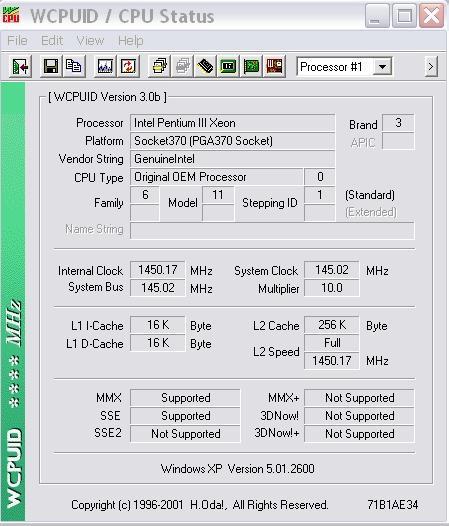Viewport: 449px width, 526px height.
Task: Click the Save floppy disk icon
Action: tap(51, 66)
